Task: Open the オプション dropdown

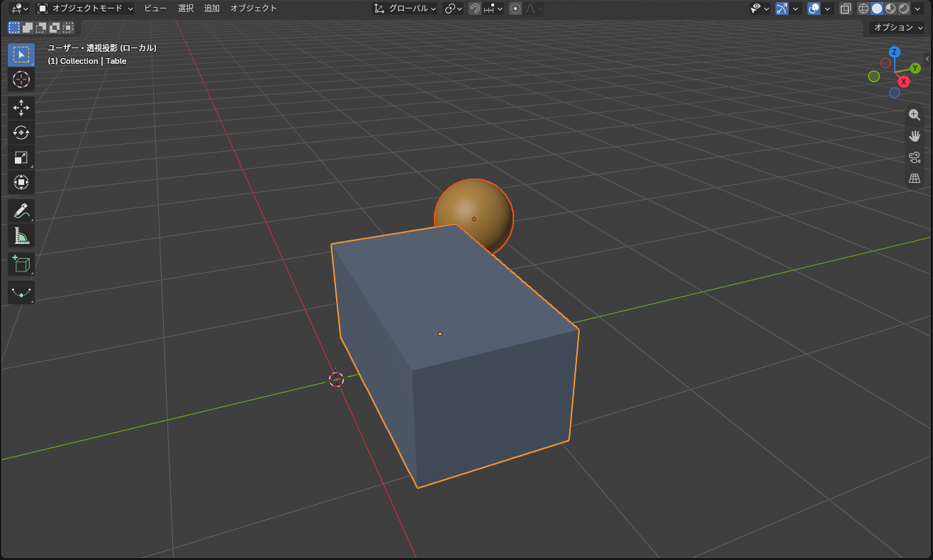Action: pyautogui.click(x=898, y=28)
